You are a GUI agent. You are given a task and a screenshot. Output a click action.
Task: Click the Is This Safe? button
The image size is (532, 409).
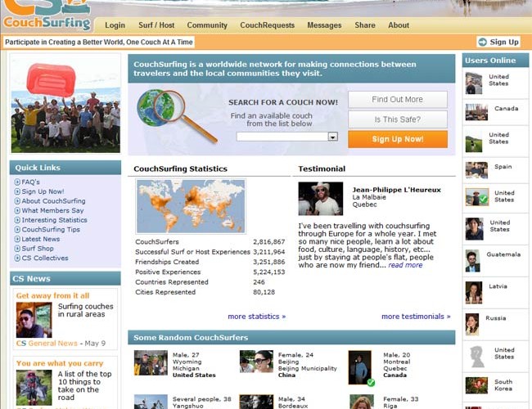(398, 119)
